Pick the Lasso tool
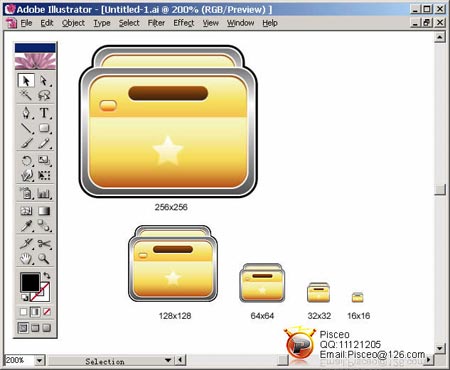 coord(44,96)
